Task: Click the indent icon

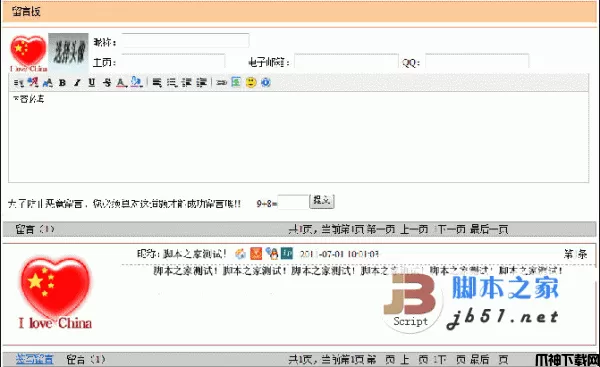Action: tap(202, 82)
